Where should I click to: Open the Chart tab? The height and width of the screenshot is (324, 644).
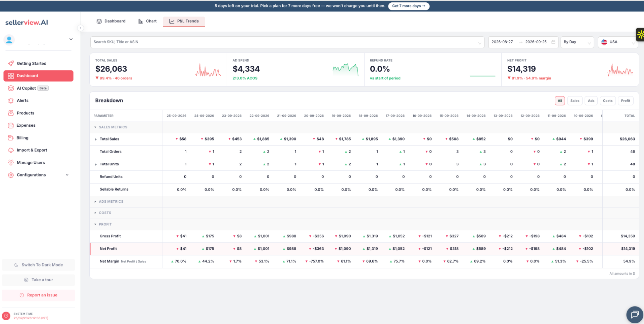click(x=147, y=21)
